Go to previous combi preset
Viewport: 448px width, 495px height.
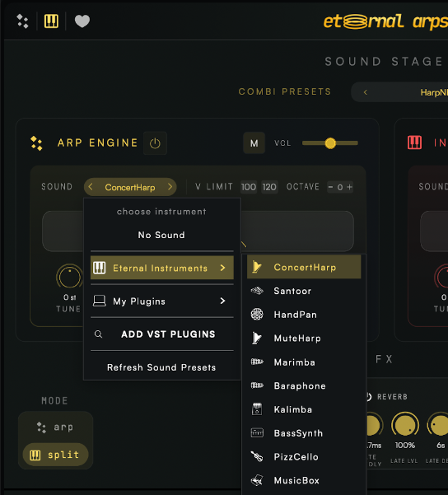tap(366, 92)
